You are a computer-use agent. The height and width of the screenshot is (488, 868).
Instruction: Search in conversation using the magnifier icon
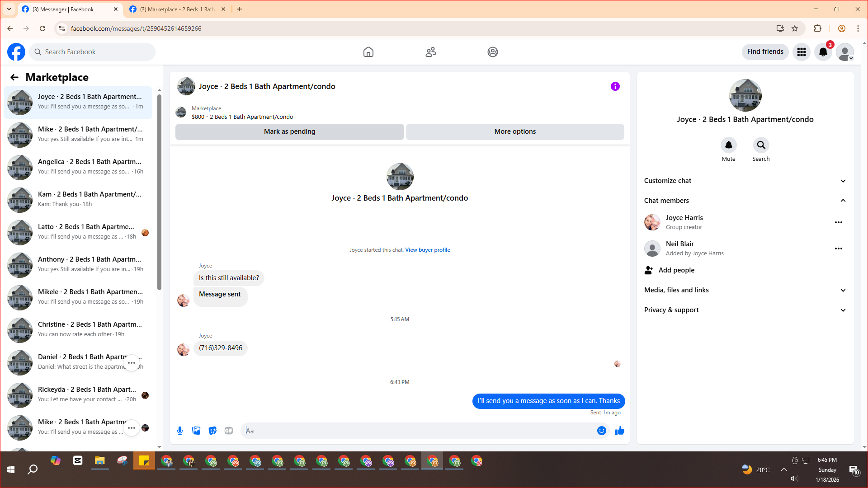point(761,145)
